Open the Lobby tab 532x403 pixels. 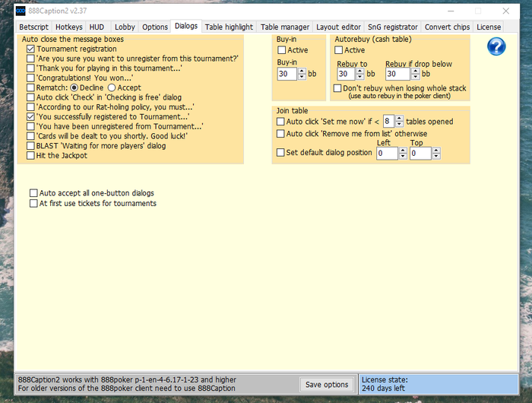click(x=125, y=27)
